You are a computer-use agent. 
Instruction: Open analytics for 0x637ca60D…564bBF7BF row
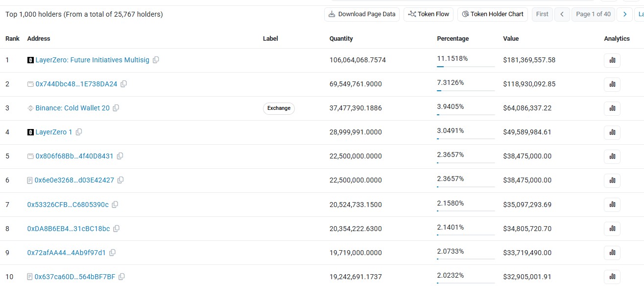(612, 277)
